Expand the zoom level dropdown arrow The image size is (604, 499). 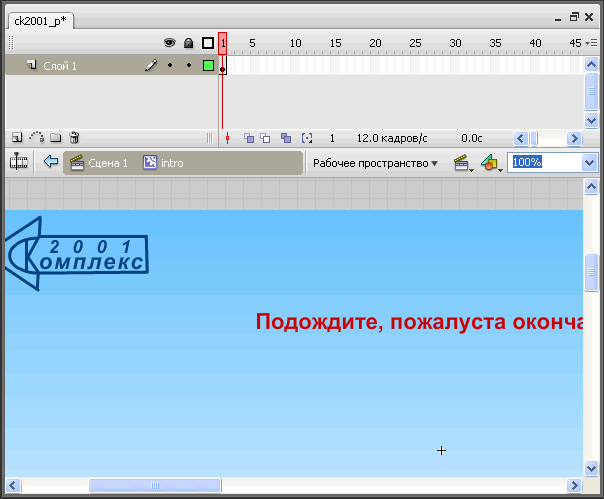[x=590, y=162]
